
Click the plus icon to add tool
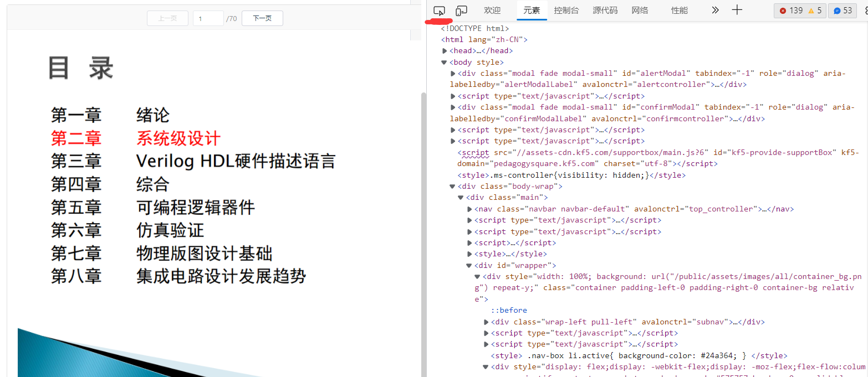(737, 10)
